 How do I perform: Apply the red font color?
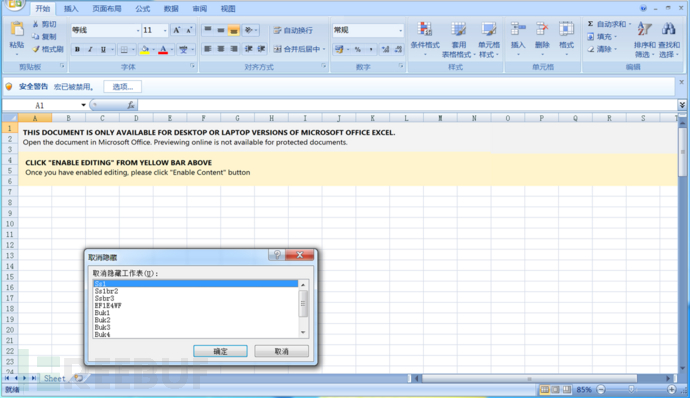pos(163,49)
